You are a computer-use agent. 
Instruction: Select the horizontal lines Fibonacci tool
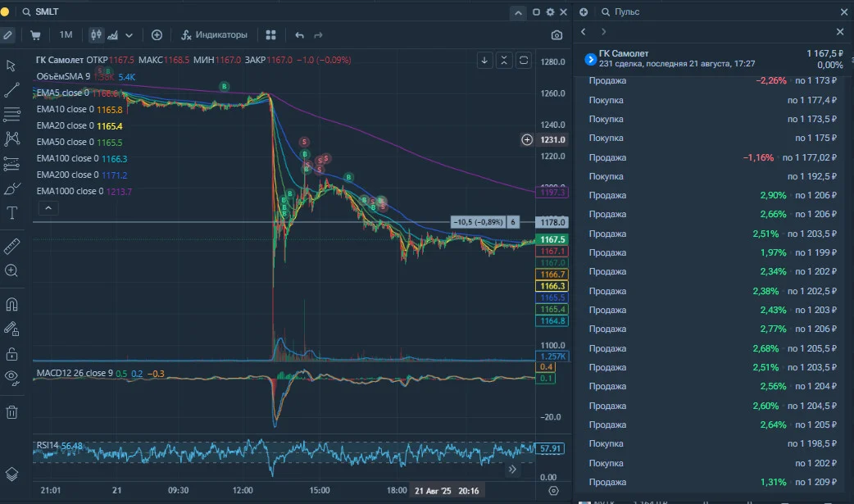click(x=11, y=115)
